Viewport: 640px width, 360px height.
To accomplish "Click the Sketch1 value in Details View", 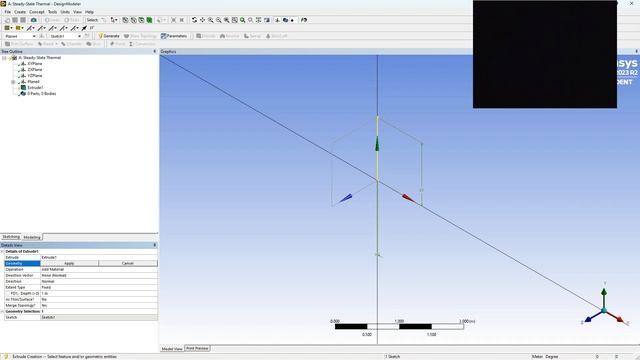I will 99,317.
